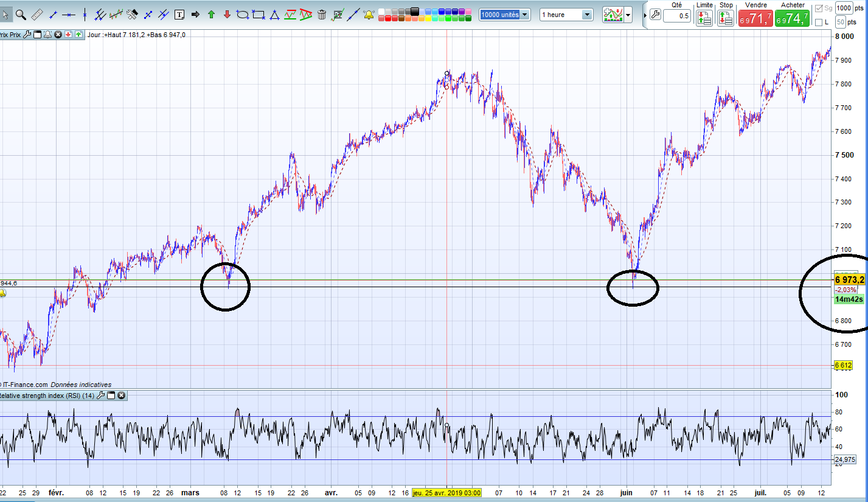Enable the L checkbox

[818, 23]
